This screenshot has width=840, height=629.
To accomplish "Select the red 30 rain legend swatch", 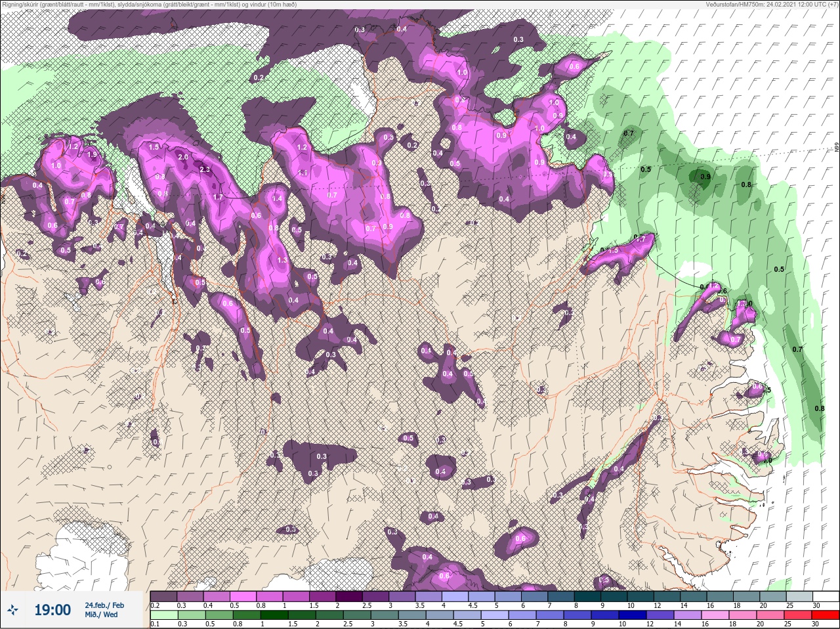I will pyautogui.click(x=825, y=615).
